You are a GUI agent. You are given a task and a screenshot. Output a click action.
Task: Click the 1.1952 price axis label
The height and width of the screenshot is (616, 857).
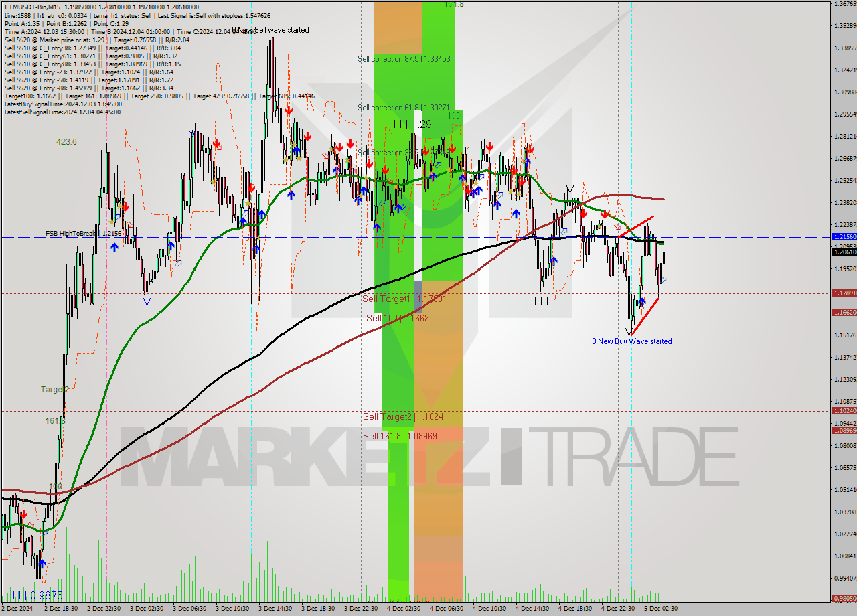845,269
